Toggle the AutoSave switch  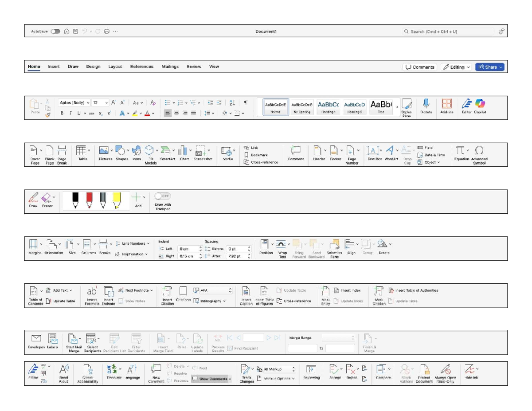point(55,31)
